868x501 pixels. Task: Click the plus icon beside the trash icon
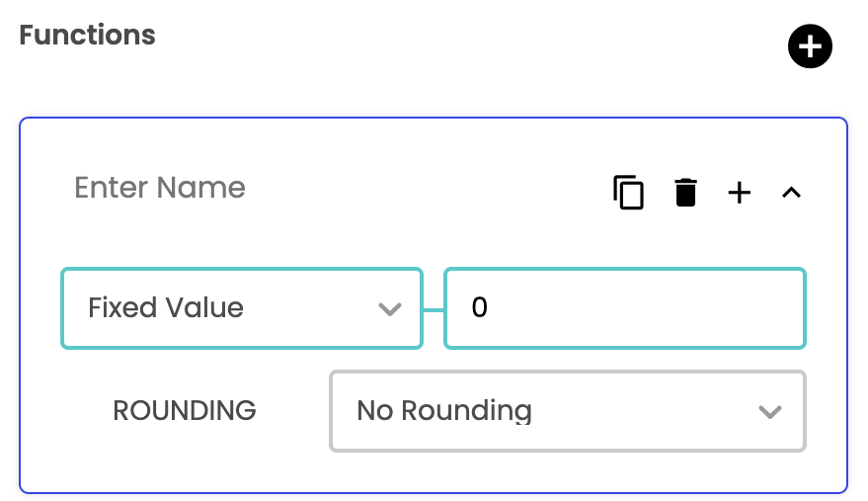click(x=739, y=193)
